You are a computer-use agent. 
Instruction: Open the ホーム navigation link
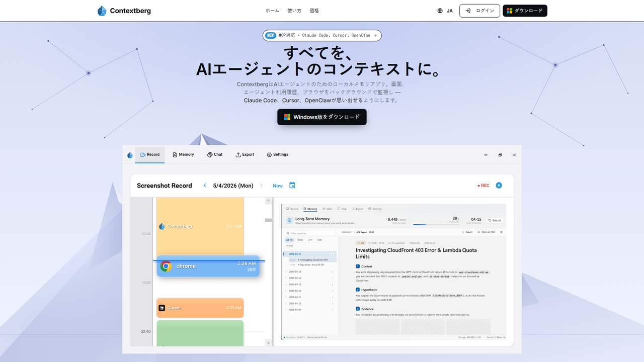pyautogui.click(x=272, y=11)
